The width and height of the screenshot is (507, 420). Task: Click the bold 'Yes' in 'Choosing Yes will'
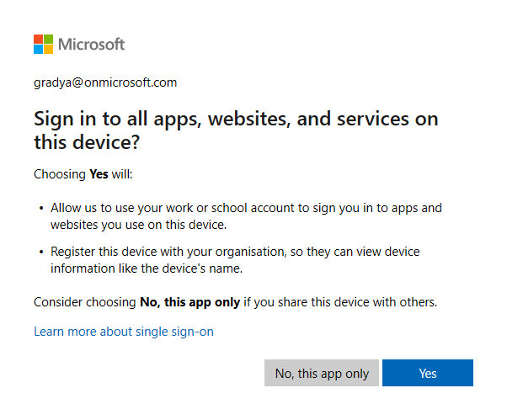coord(99,175)
